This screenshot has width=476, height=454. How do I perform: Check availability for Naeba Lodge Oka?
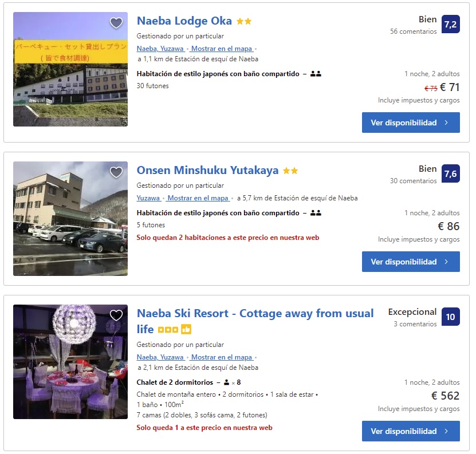coord(410,123)
